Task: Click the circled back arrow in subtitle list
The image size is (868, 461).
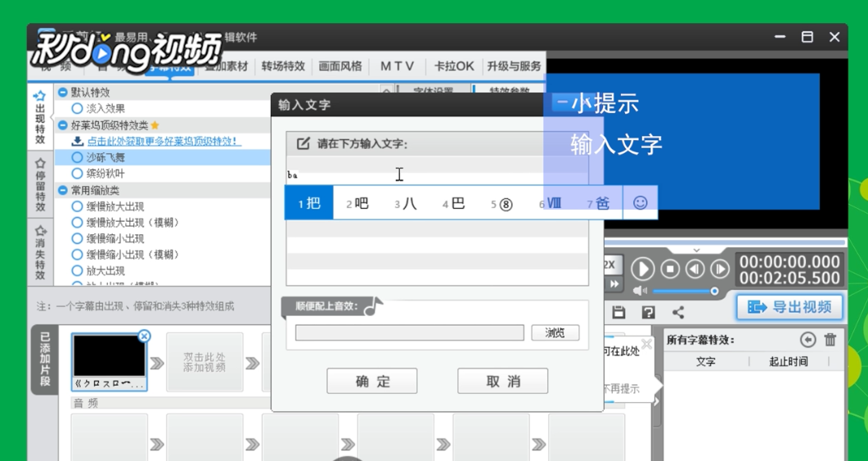Action: point(807,340)
